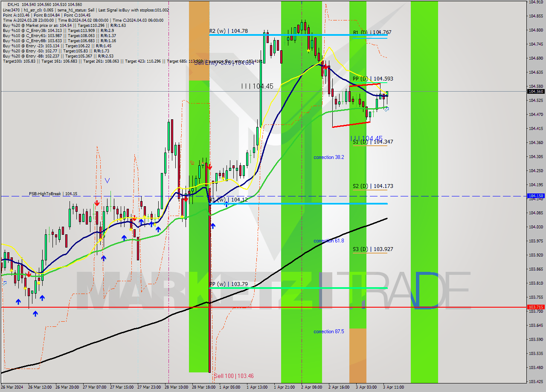Click the 104.360 price axis value
Image resolution: width=546 pixels, height=392 pixels.
[x=536, y=142]
